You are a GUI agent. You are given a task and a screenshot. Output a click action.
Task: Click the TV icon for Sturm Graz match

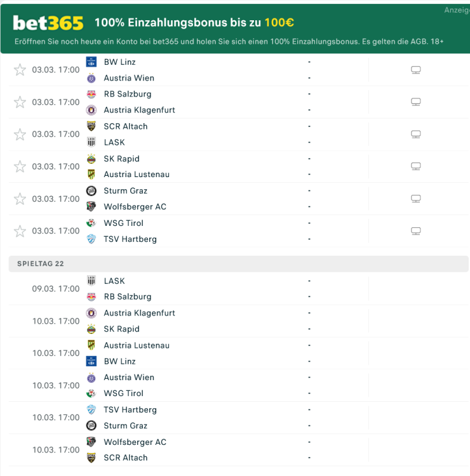416,199
